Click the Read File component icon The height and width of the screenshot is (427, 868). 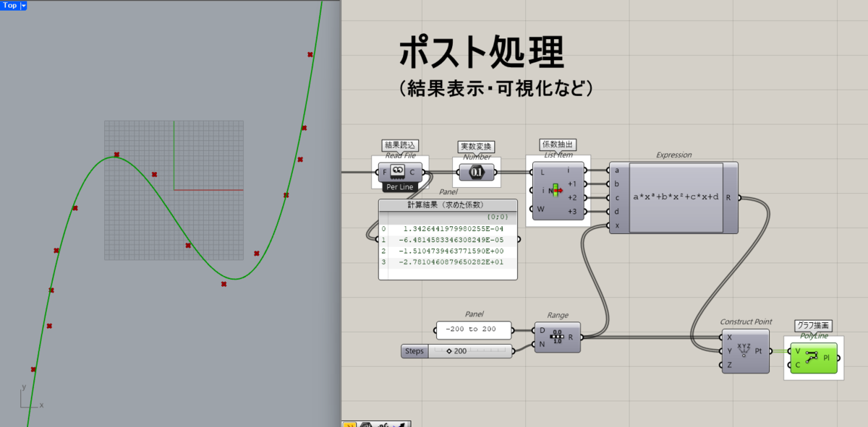pyautogui.click(x=396, y=172)
